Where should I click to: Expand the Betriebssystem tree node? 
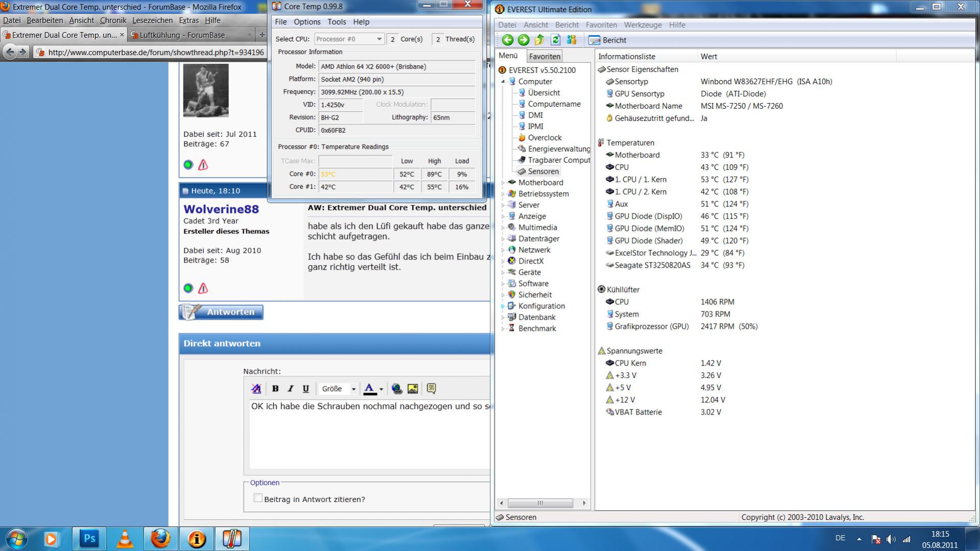(503, 194)
